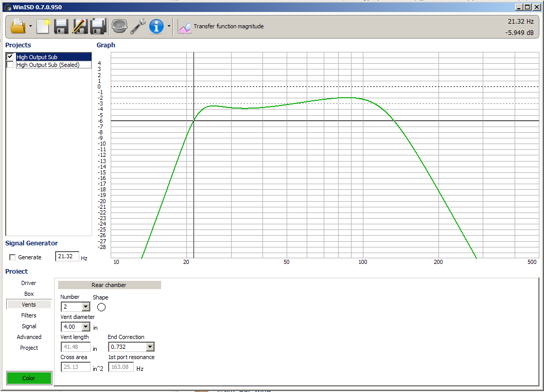Click the 21.32 Hz cursor readout
This screenshot has width=544, height=392.
pyautogui.click(x=521, y=22)
